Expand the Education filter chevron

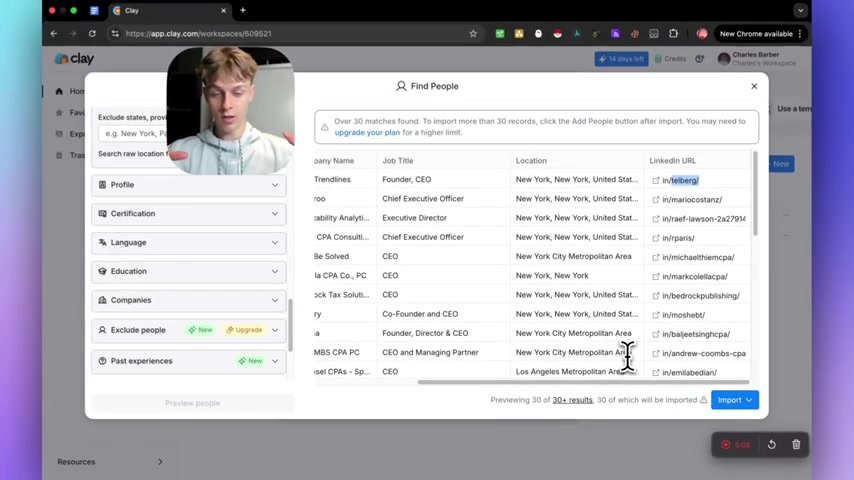(x=275, y=271)
